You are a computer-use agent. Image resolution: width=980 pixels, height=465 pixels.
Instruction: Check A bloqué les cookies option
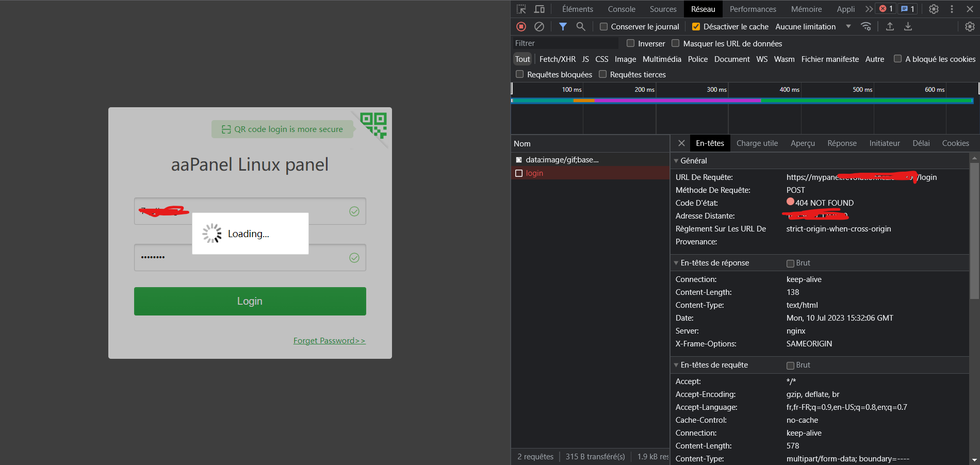(897, 59)
